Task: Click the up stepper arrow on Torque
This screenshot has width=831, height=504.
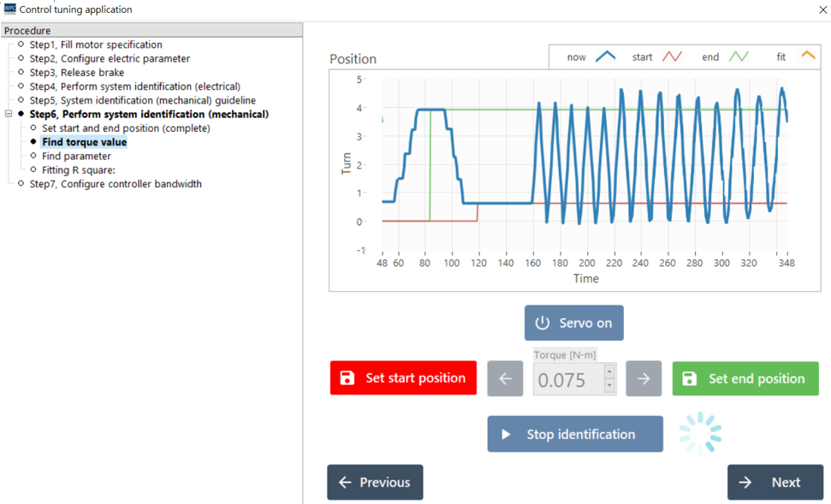Action: (608, 372)
